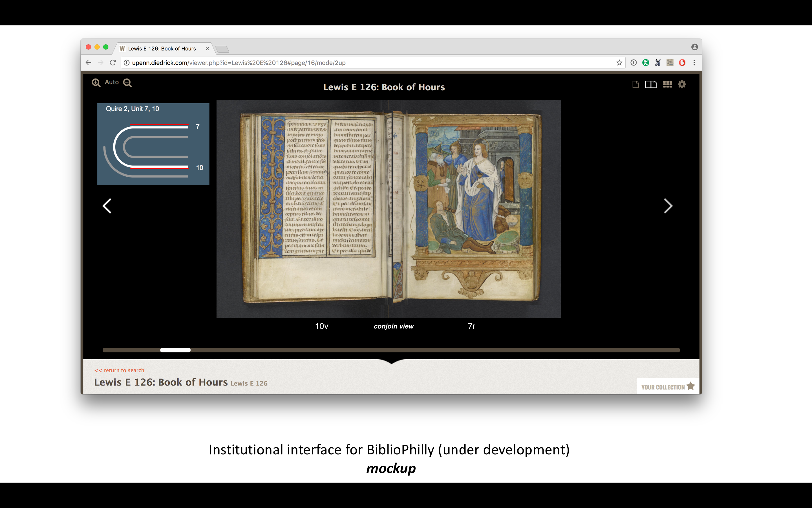Click the 7r folio label
Screen dimensions: 812x508
[x=471, y=326]
